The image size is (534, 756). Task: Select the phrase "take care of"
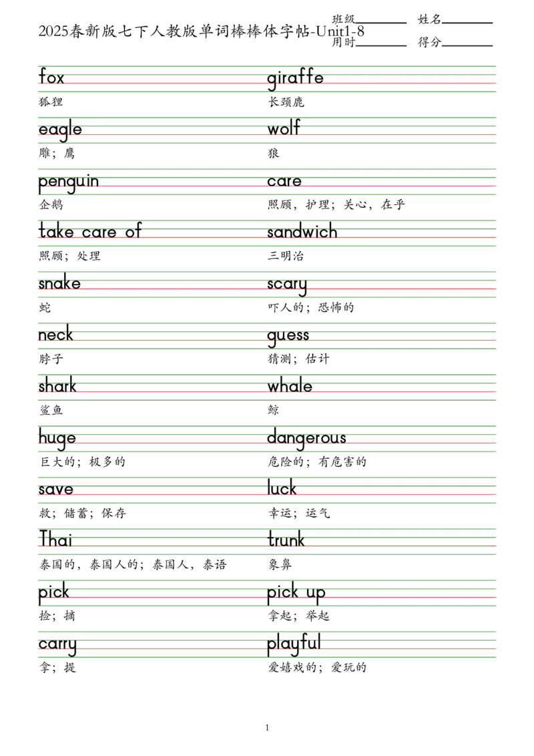click(x=89, y=232)
